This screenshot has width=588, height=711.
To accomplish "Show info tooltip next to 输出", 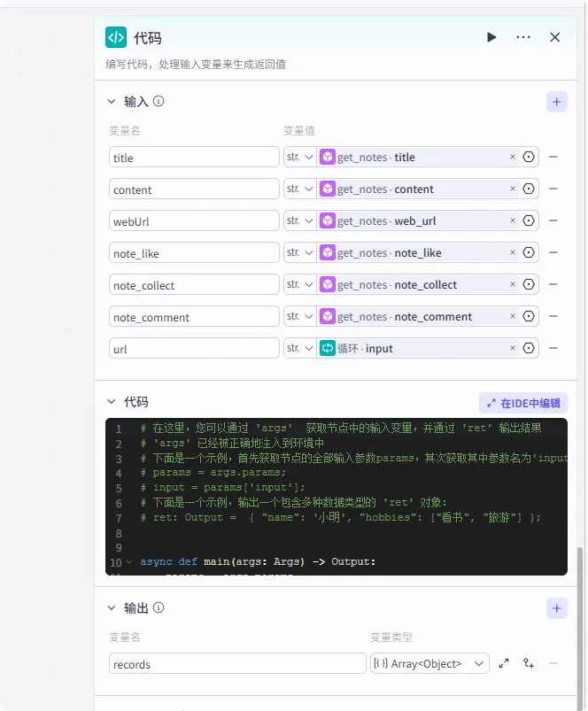I will point(159,607).
